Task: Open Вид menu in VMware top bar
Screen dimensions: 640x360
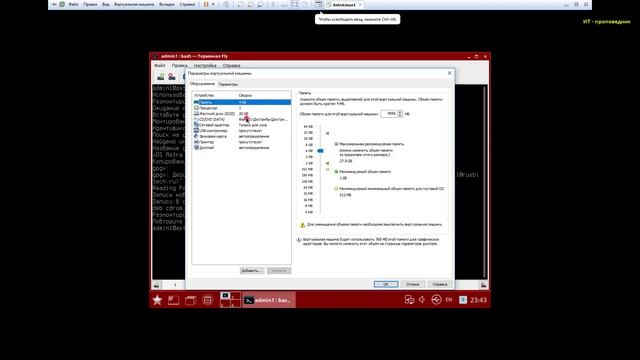Action: [x=105, y=4]
